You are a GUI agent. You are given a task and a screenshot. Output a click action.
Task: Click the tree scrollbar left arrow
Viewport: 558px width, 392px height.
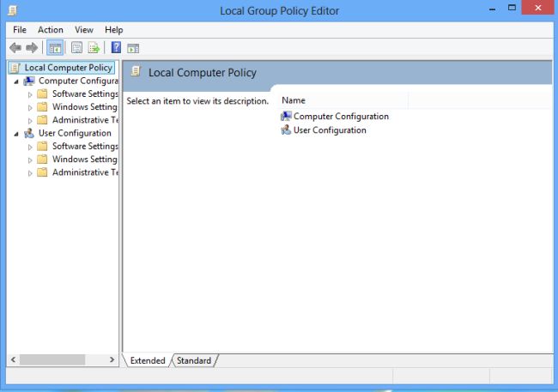(13, 359)
